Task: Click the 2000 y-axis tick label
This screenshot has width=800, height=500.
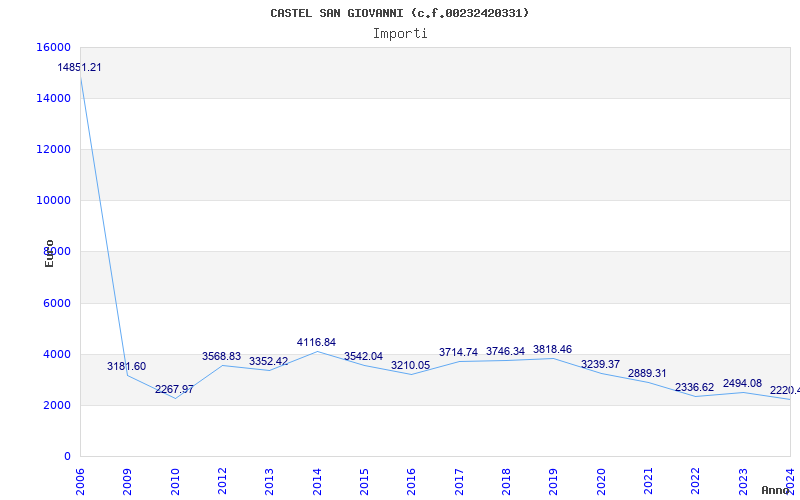Action: [57, 405]
